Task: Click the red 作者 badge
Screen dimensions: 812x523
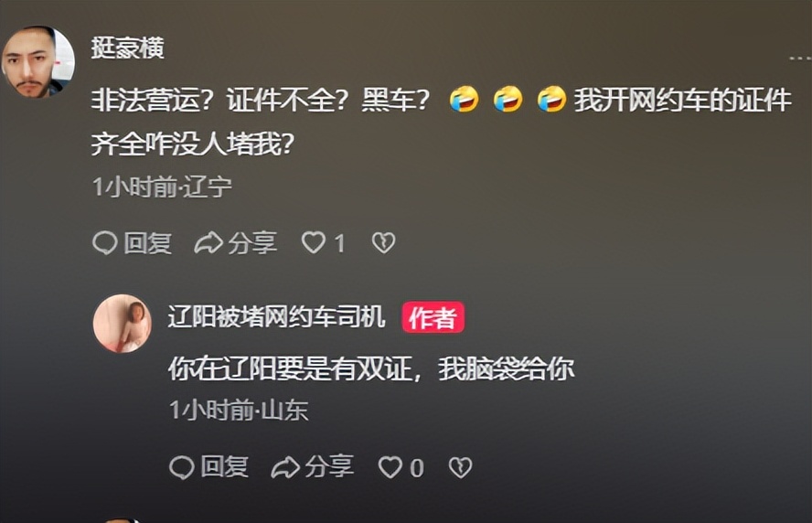Action: tap(433, 317)
